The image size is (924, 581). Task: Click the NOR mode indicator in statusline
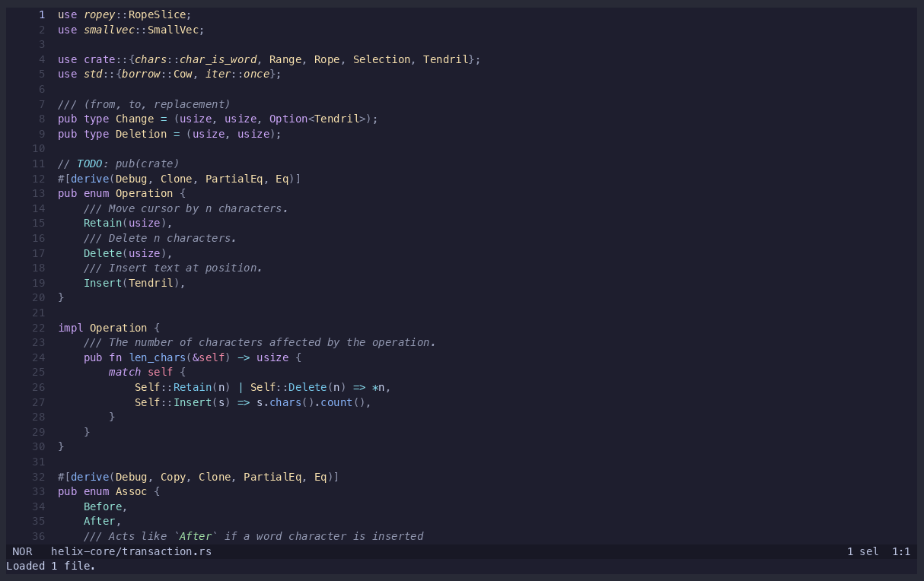[x=22, y=551]
